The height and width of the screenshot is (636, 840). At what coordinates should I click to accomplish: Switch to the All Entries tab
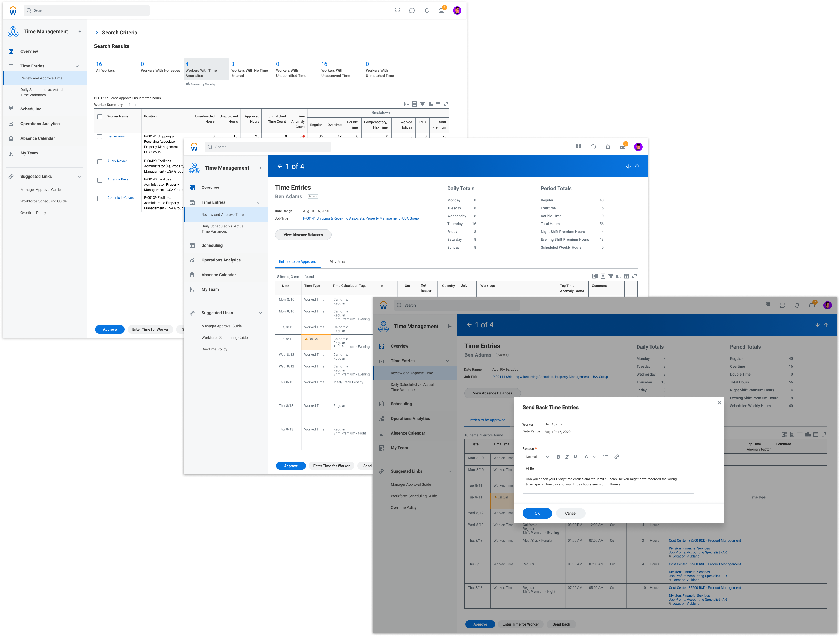[337, 261]
